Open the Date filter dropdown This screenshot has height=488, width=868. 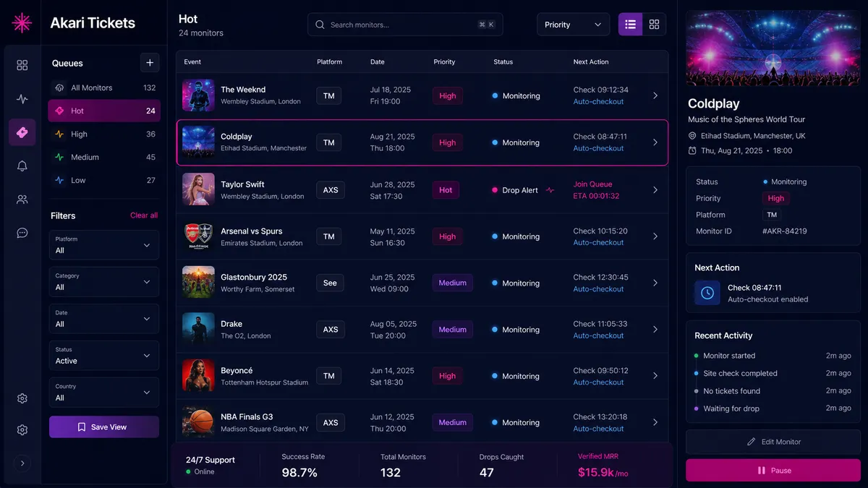pyautogui.click(x=104, y=319)
